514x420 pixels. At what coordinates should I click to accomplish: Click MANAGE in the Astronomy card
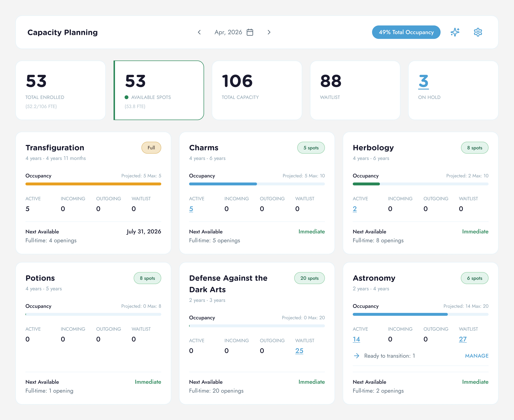477,356
